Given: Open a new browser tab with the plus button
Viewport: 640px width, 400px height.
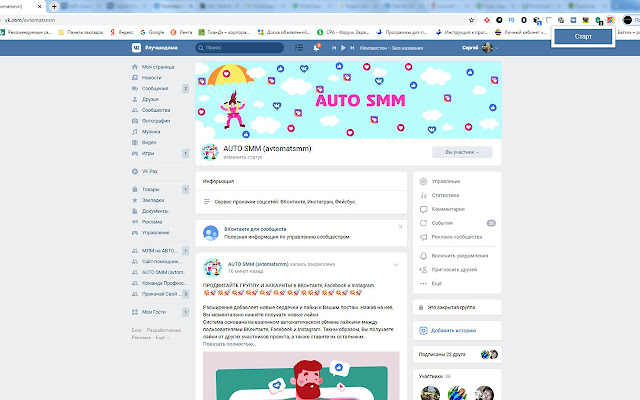Looking at the screenshot, I should pyautogui.click(x=54, y=6).
